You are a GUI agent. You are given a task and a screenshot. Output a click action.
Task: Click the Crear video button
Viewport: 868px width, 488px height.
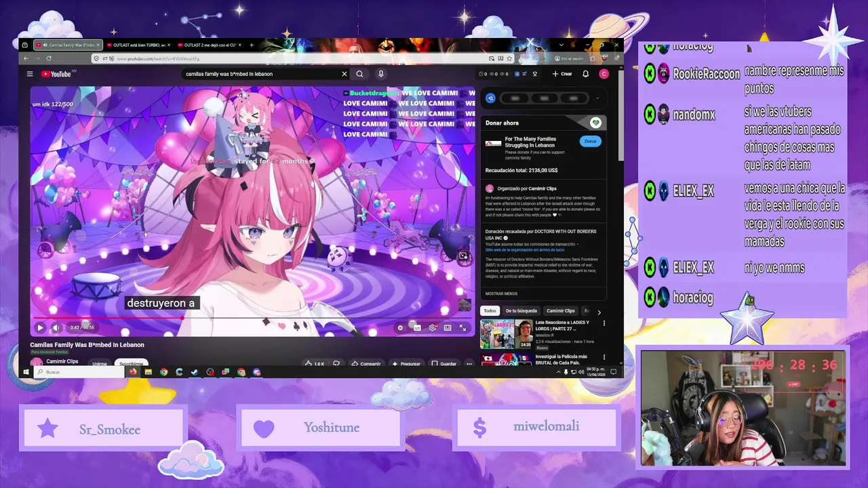(x=562, y=74)
